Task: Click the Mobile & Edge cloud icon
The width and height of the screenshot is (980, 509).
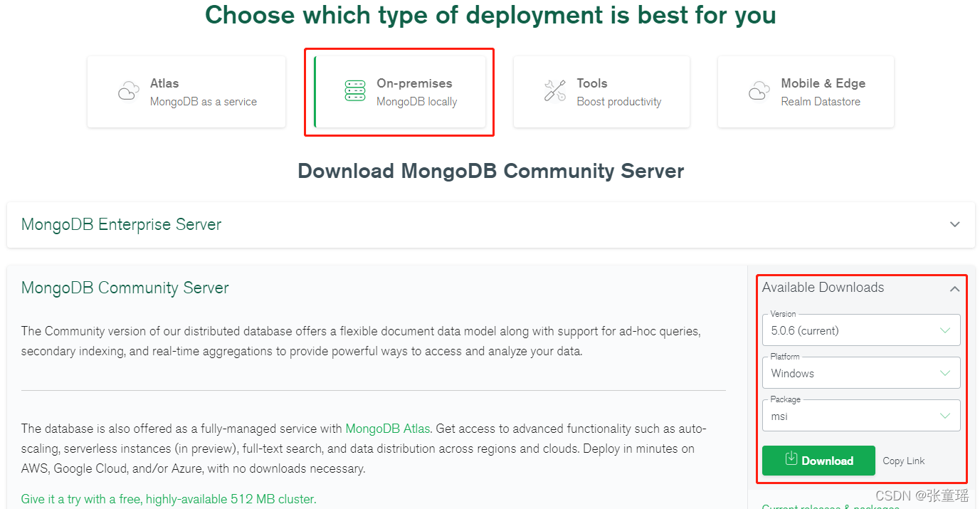Action: [759, 91]
